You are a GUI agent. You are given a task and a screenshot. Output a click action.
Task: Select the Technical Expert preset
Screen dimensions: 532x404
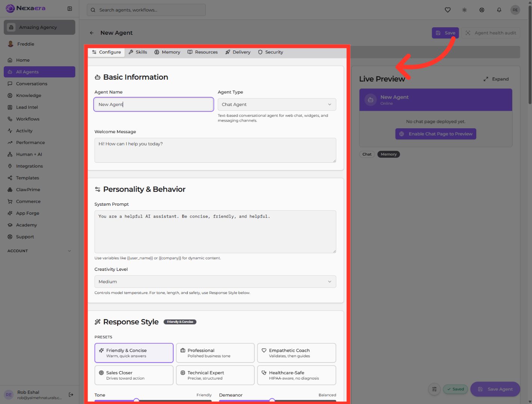pos(215,375)
